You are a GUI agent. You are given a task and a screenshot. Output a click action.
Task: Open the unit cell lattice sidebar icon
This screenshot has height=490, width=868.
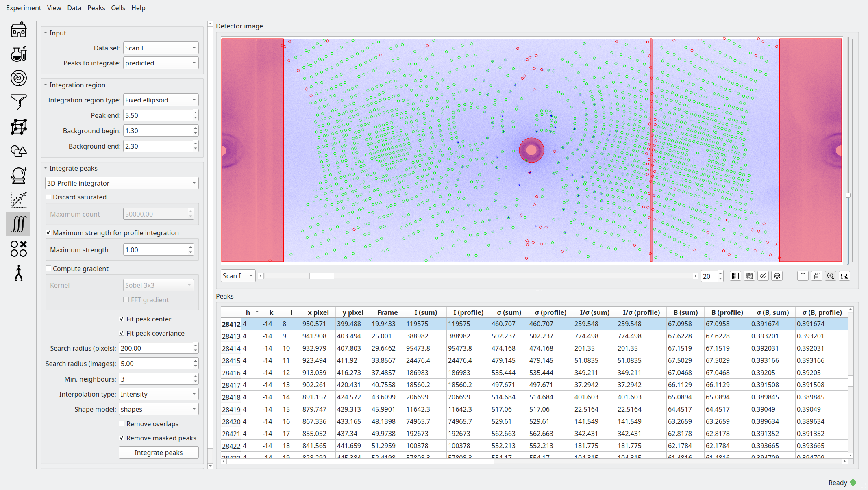pyautogui.click(x=18, y=127)
